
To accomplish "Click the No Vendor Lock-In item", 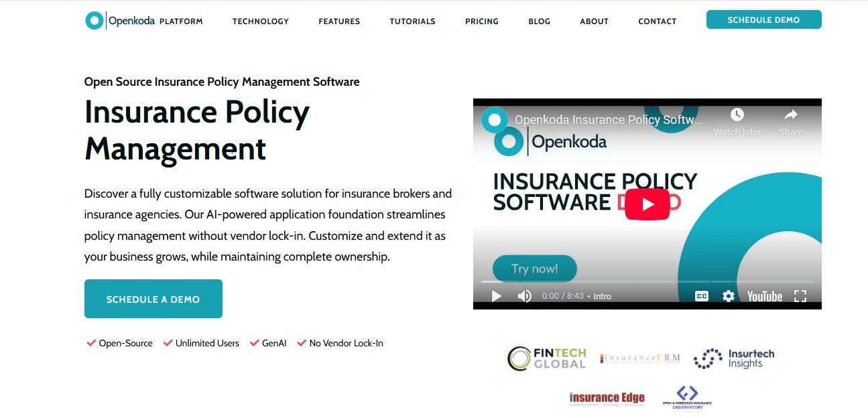I will [x=340, y=343].
